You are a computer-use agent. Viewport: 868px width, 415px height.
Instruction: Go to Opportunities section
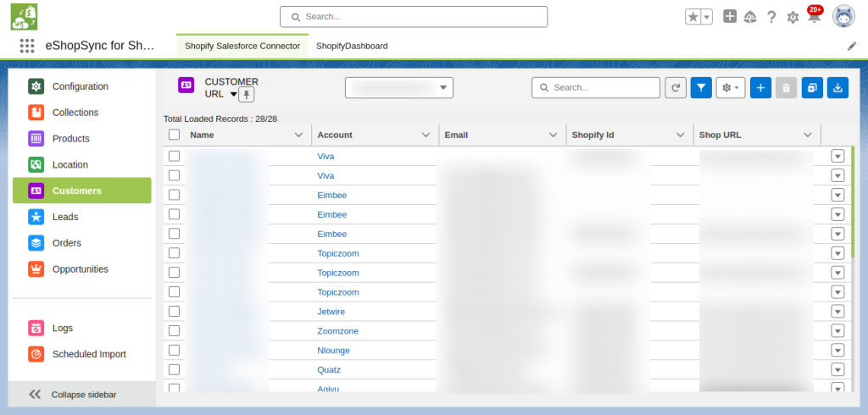pyautogui.click(x=82, y=269)
